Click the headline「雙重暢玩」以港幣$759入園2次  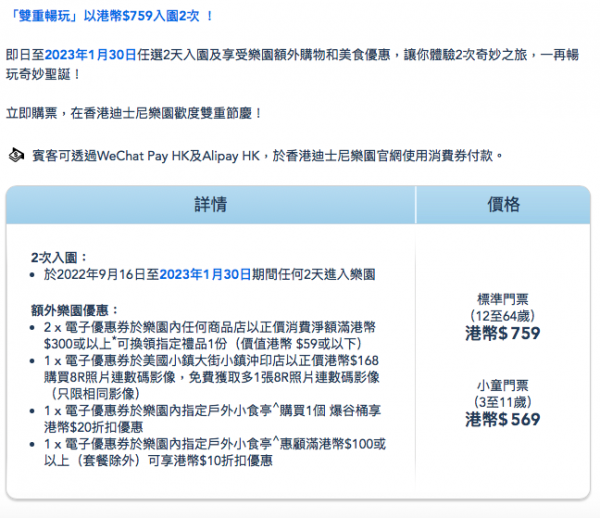[x=110, y=16]
